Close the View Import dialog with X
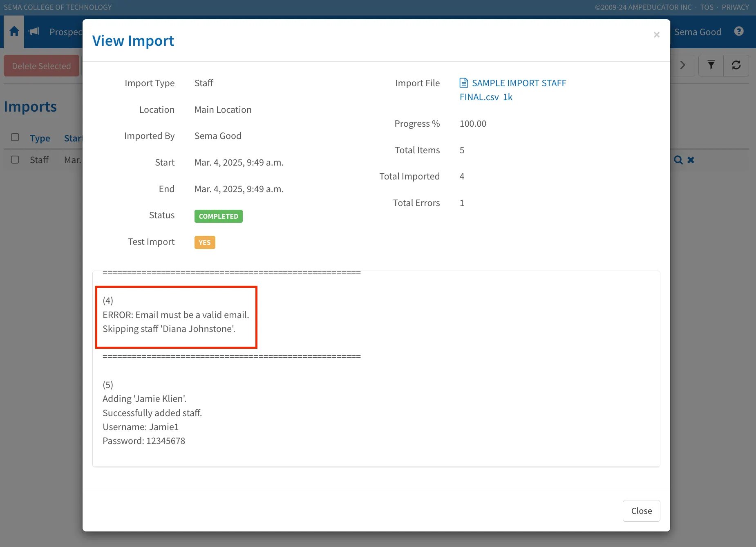756x547 pixels. 657,35
